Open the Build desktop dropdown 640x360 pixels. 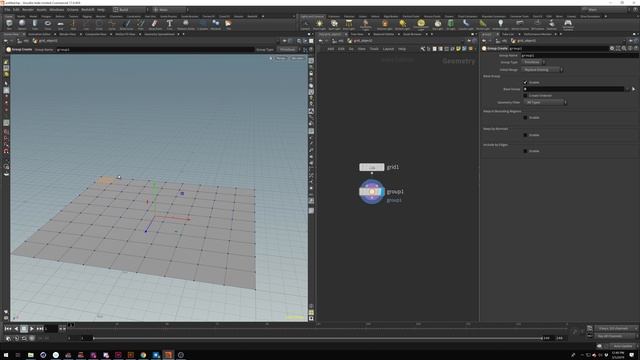click(x=129, y=9)
